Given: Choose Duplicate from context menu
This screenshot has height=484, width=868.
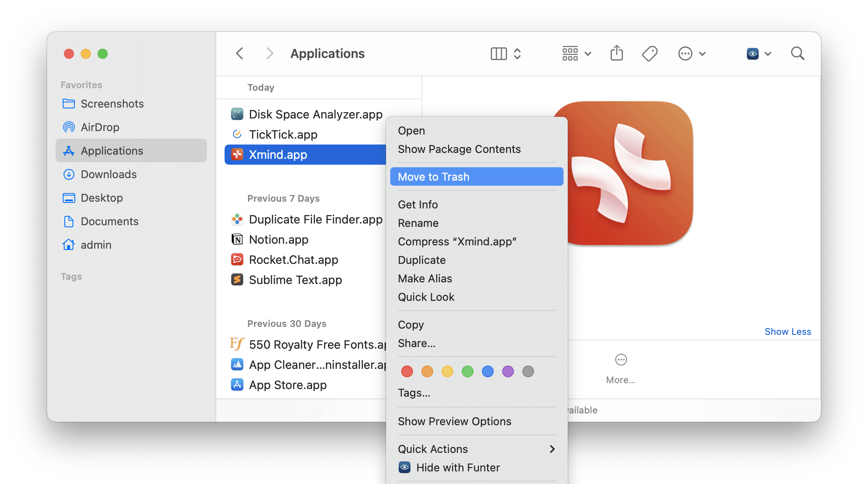Looking at the screenshot, I should click(x=476, y=260).
